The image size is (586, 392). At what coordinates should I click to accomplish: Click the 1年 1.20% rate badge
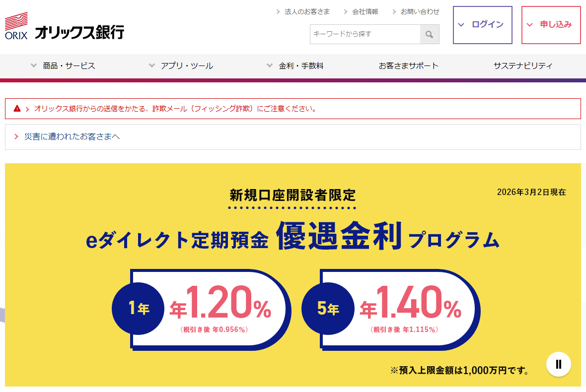[x=203, y=310]
